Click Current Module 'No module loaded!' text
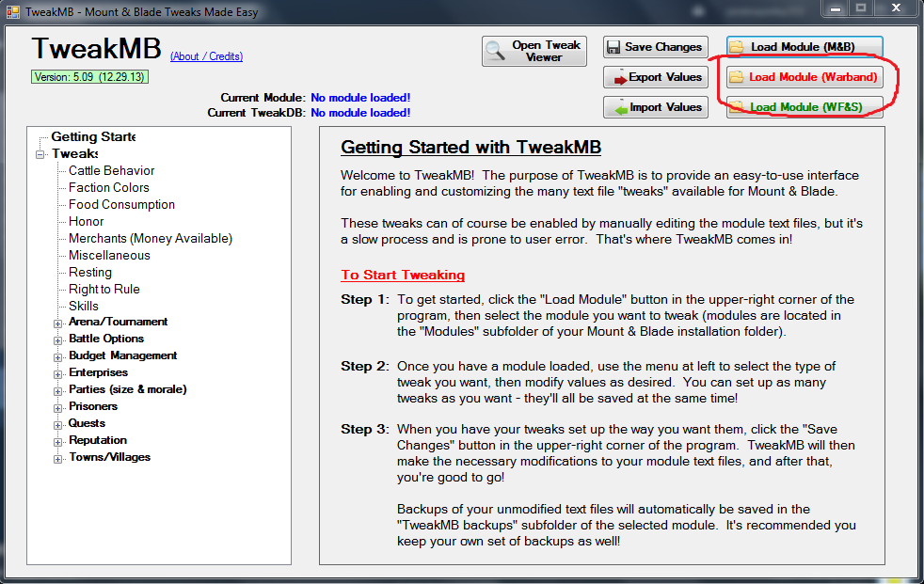Screen dimensions: 924x584 (x=360, y=98)
